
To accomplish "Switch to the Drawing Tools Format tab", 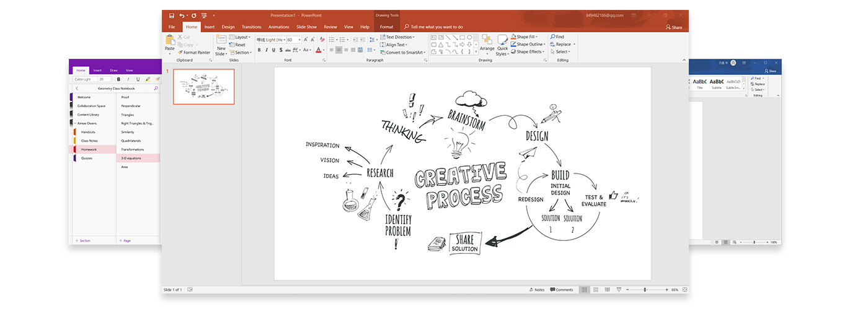I will (386, 27).
